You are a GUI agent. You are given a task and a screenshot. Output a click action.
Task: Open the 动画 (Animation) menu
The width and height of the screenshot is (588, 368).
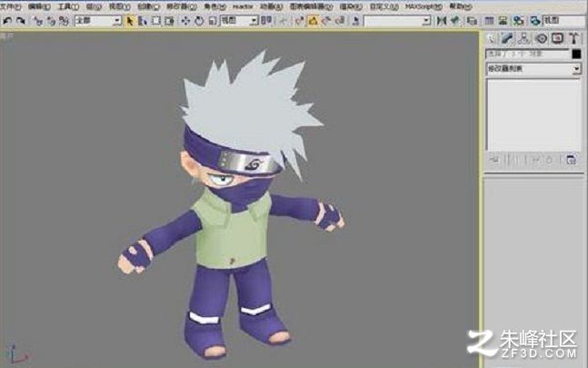pyautogui.click(x=272, y=6)
